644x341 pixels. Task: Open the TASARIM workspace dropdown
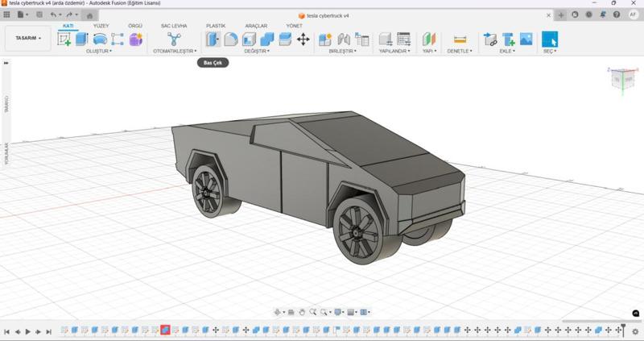pyautogui.click(x=28, y=39)
